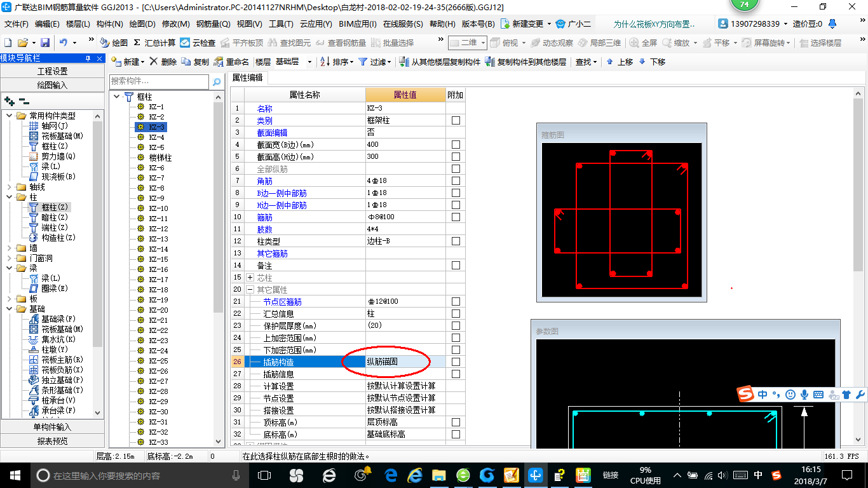Toggle the 附加 checkbox for 类别

[x=456, y=121]
